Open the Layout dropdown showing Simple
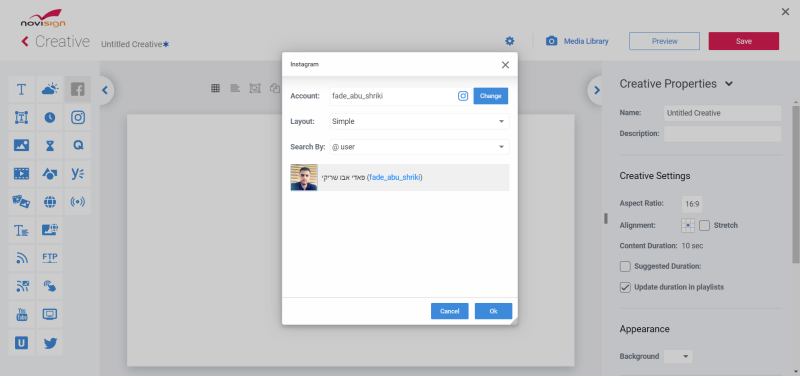The image size is (800, 376). click(419, 121)
